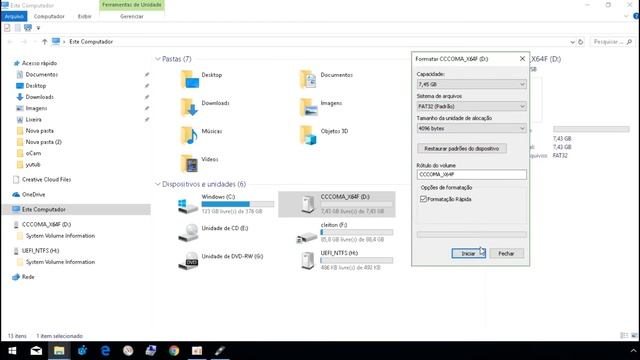Select Livera in the navigation pane

point(33,120)
